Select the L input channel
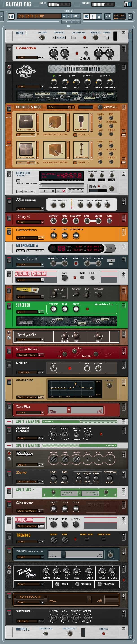 click(54, 38)
